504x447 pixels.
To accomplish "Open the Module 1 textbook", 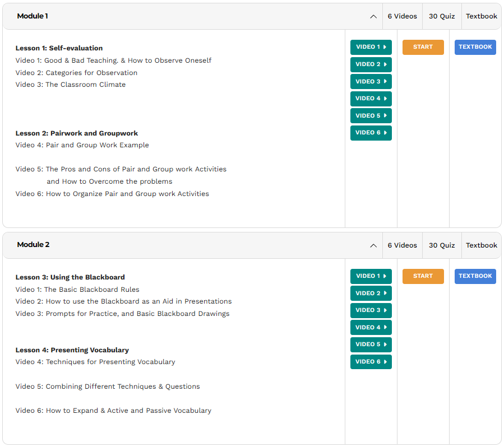I will (x=475, y=47).
